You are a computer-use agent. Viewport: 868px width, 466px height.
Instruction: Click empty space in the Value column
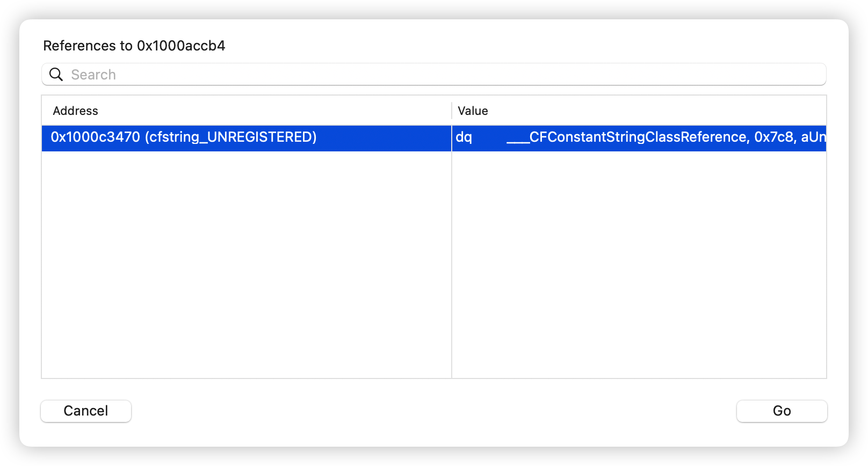click(639, 265)
